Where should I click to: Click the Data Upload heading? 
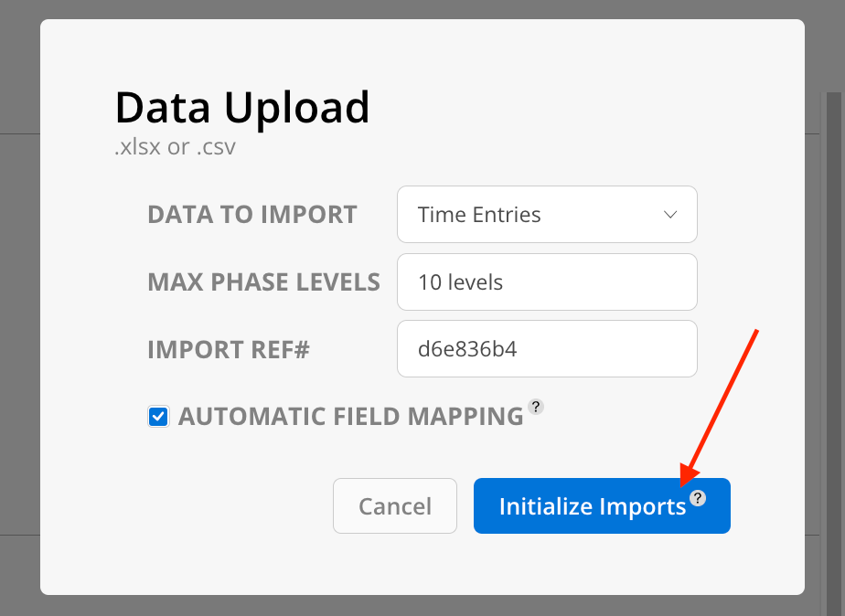(x=242, y=108)
